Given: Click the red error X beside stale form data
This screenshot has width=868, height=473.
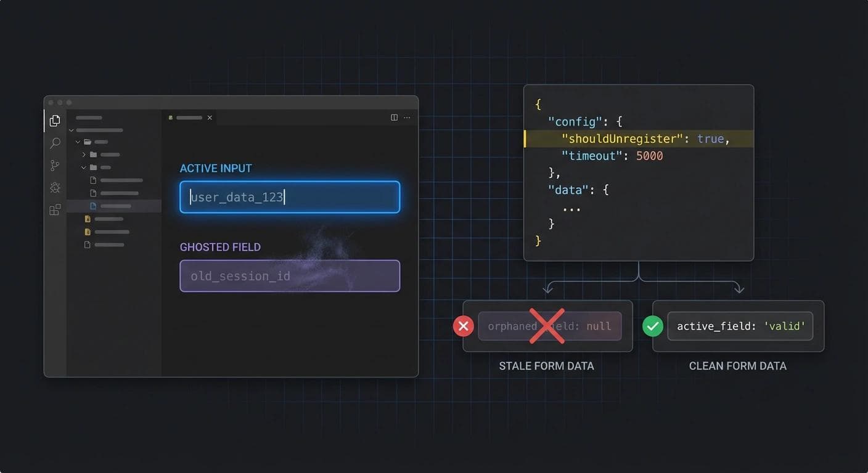Looking at the screenshot, I should (x=464, y=326).
